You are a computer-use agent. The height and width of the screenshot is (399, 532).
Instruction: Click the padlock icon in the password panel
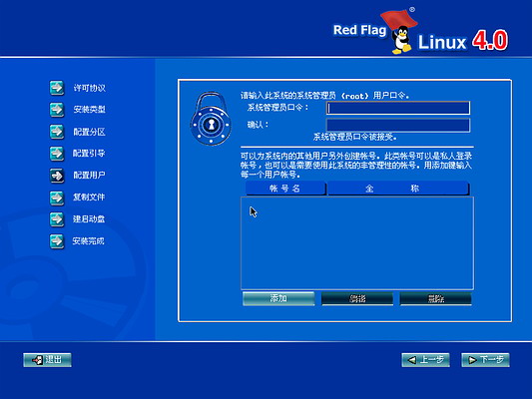211,119
